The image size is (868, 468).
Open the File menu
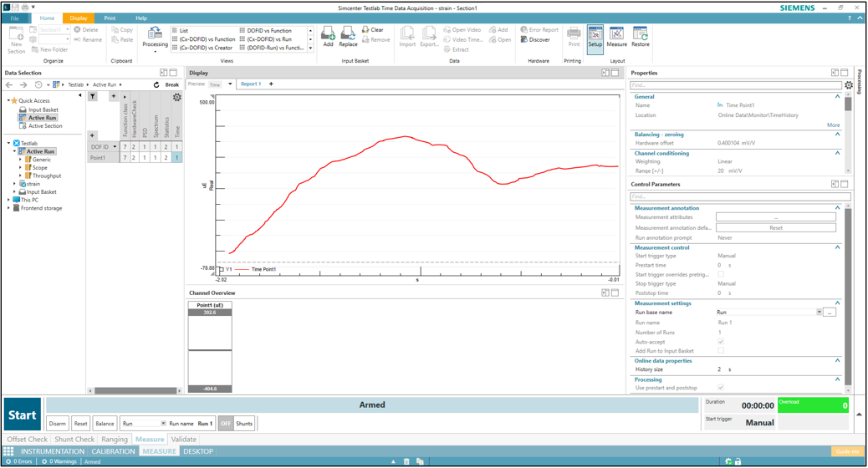14,18
